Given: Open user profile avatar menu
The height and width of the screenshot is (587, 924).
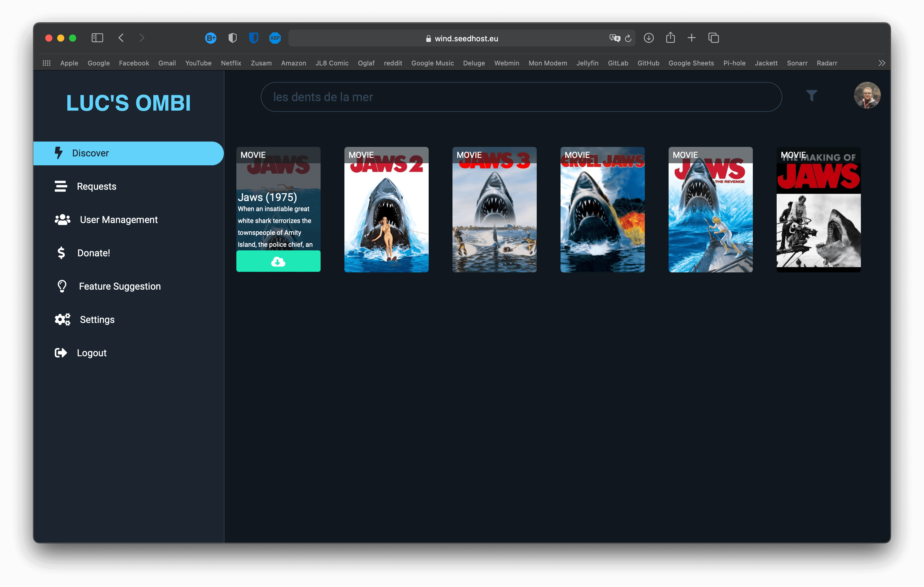Looking at the screenshot, I should click(x=867, y=95).
